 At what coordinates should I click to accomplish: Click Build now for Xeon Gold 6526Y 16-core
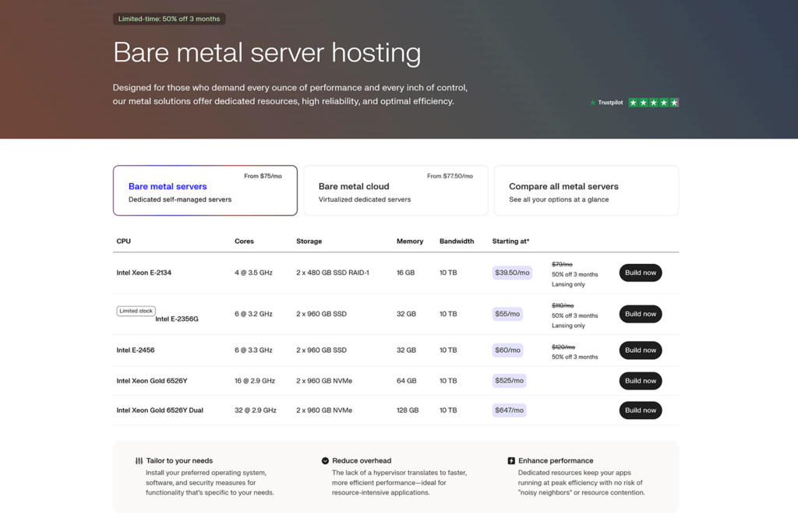[x=641, y=380]
